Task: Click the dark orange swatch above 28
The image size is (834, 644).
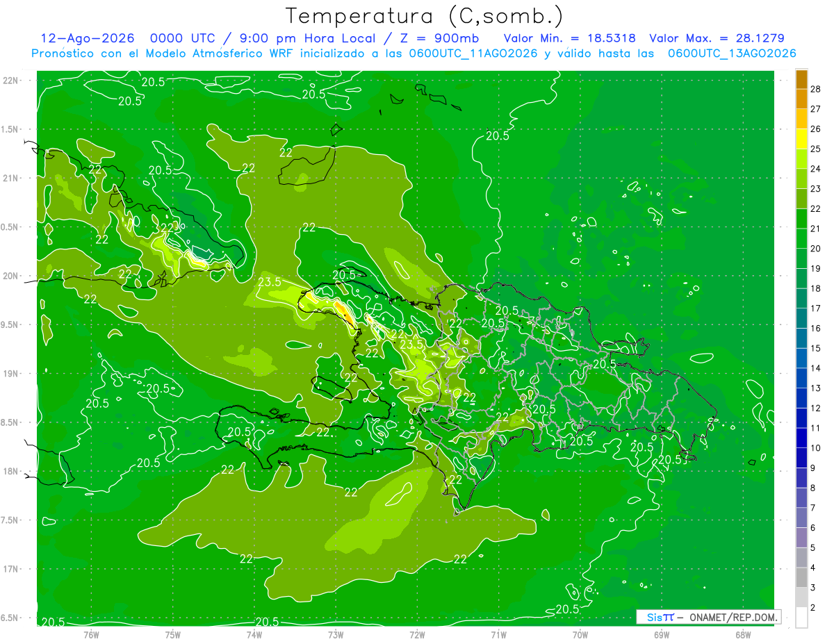Action: (801, 79)
